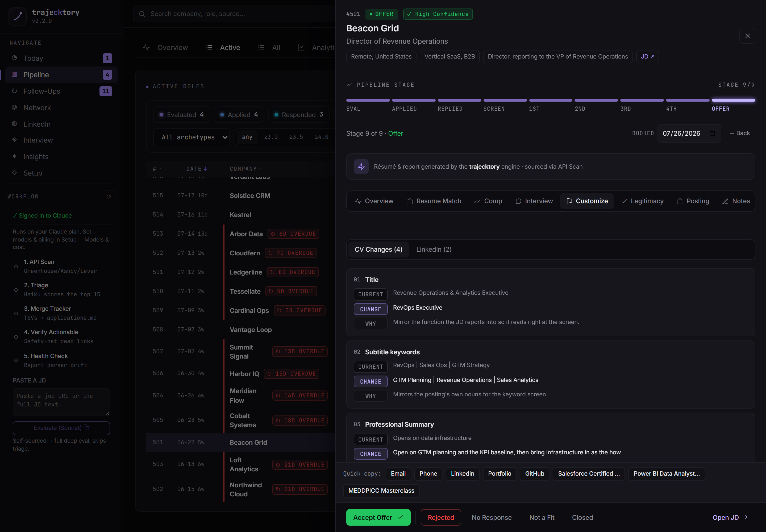Click the Workflow reset icon button
The width and height of the screenshot is (766, 532).
click(x=109, y=197)
